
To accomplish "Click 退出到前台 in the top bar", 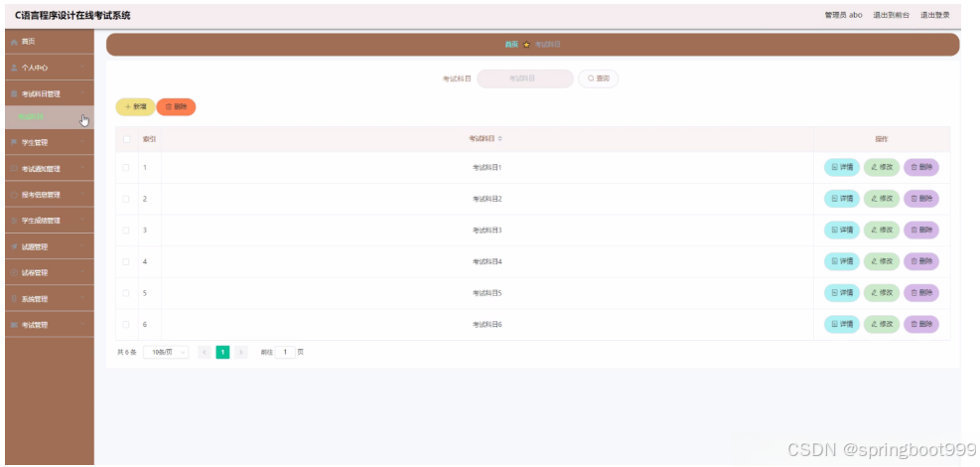I will point(892,15).
